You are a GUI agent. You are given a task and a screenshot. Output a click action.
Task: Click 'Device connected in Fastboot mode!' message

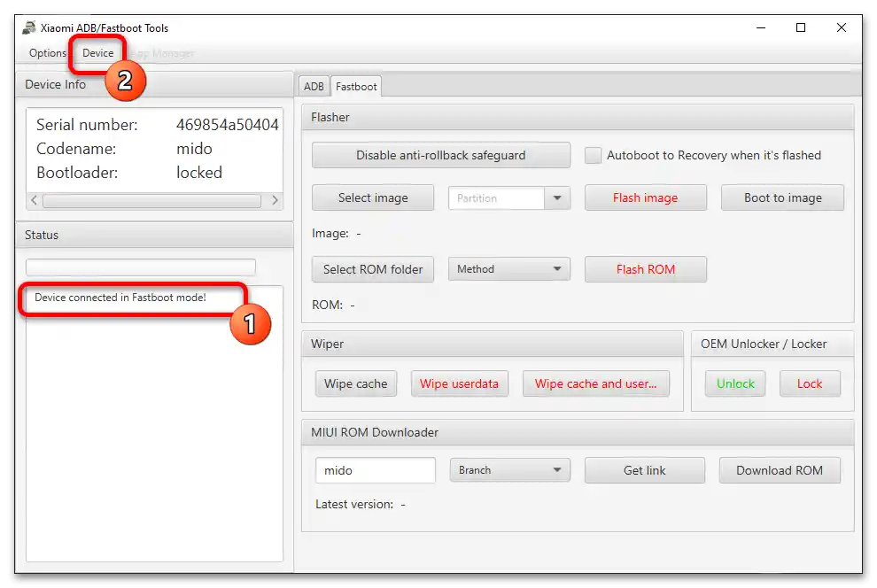click(x=120, y=298)
